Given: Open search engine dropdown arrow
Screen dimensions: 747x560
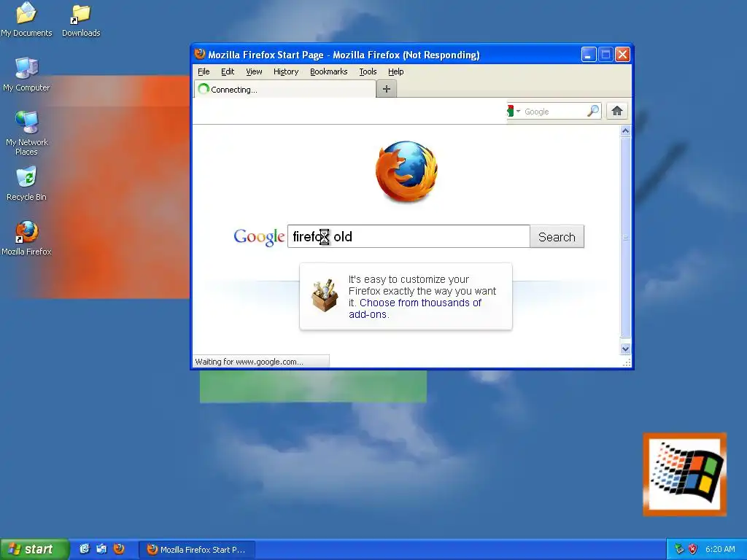Looking at the screenshot, I should tap(519, 111).
